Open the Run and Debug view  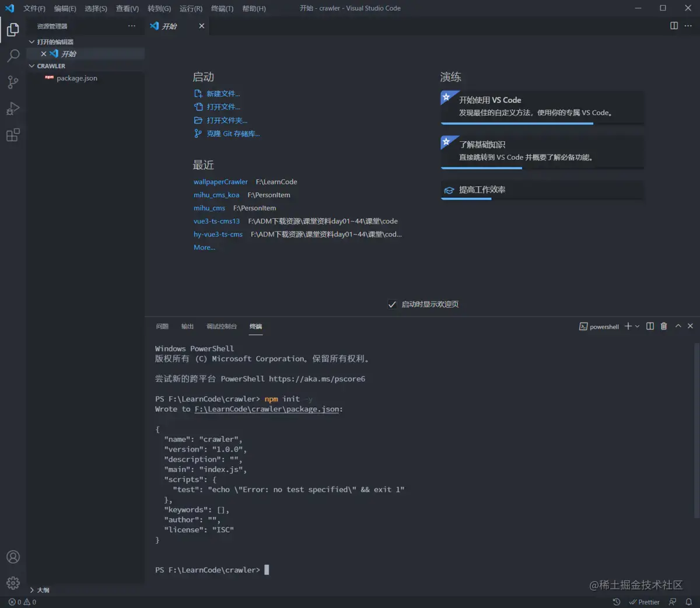click(13, 109)
